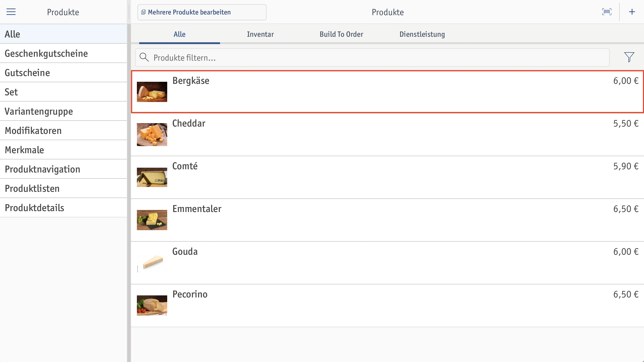Viewport: 644px width, 362px height.
Task: Switch to the Inventar tab
Action: tap(260, 34)
